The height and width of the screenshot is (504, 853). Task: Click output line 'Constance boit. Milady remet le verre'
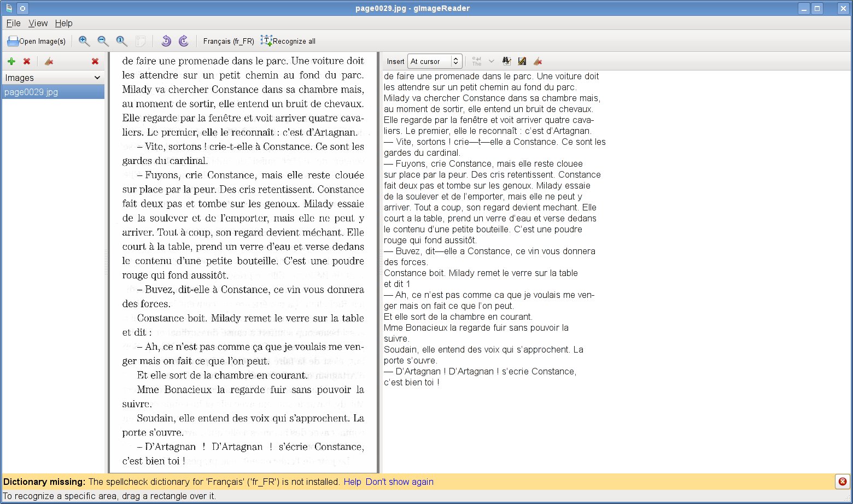click(481, 273)
